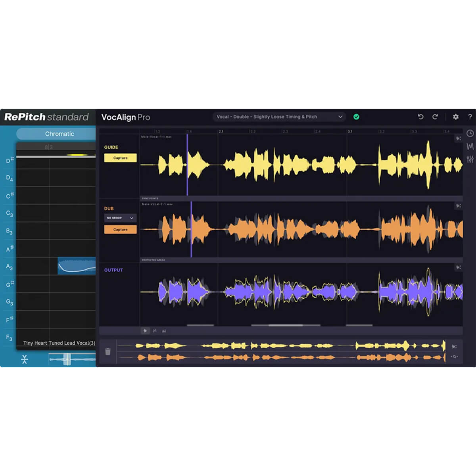This screenshot has height=476, width=476.
Task: Open VocAlign settings via gear icon
Action: click(456, 117)
